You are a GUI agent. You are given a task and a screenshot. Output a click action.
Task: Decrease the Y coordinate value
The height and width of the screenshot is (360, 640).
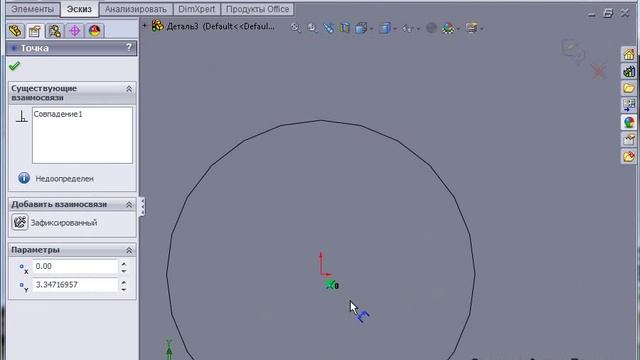point(124,289)
